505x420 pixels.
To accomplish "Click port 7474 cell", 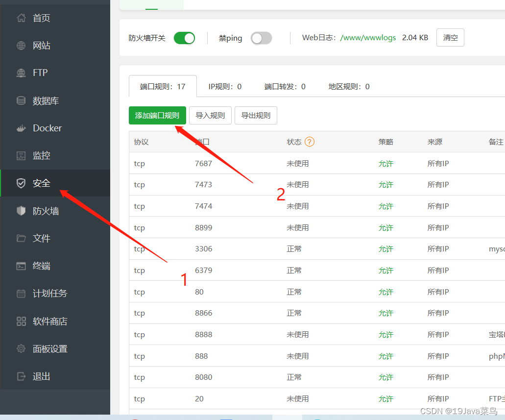I will 203,206.
